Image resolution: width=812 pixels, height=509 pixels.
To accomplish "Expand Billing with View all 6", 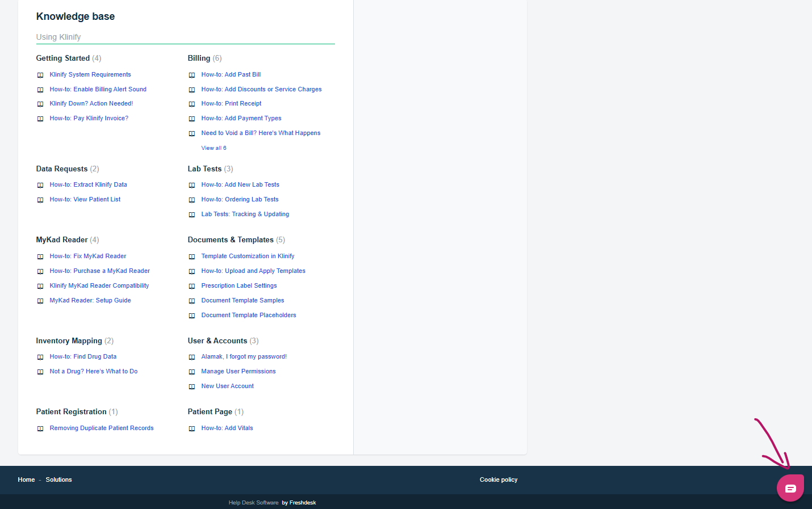I will [214, 148].
